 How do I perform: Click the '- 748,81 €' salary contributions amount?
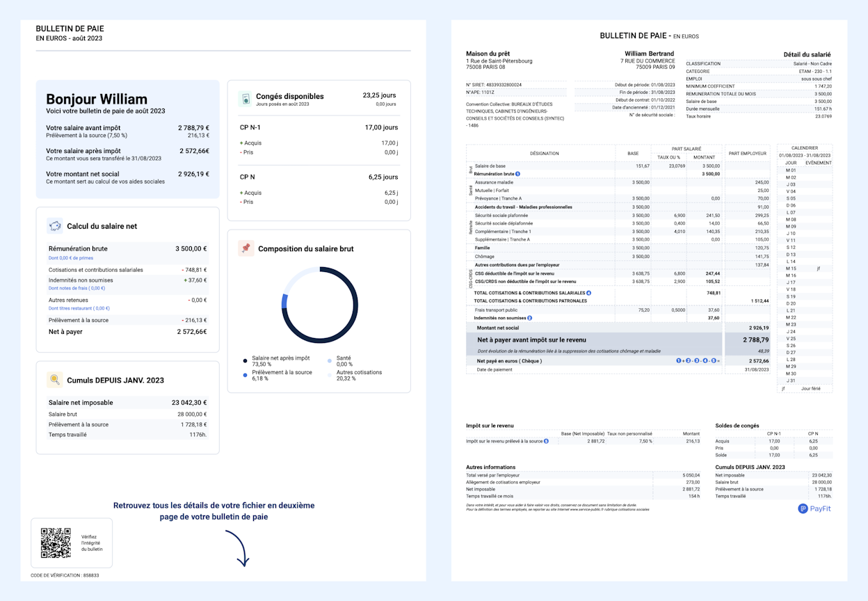point(194,270)
